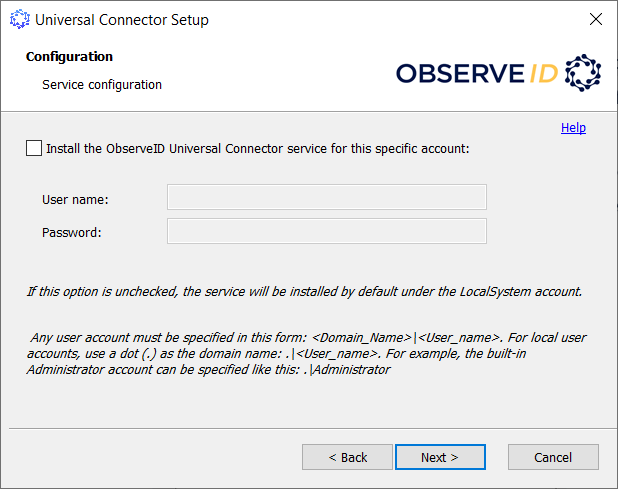The image size is (618, 489).
Task: Click the Domain_Name account format instructions
Action: [x=307, y=352]
